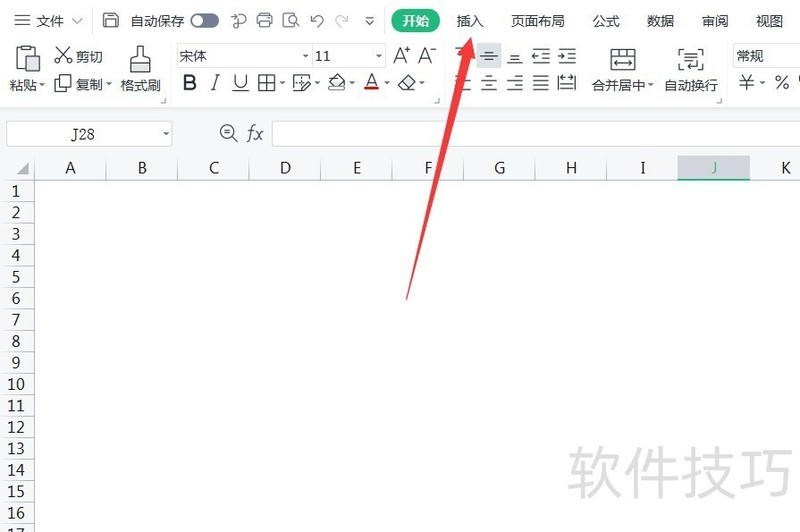Select column header J
Screen dimensions: 800x532
[x=714, y=168]
